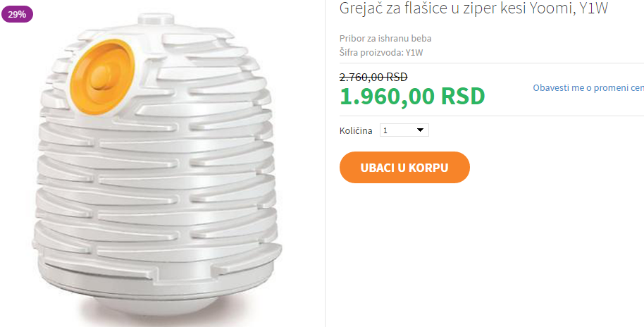The height and width of the screenshot is (327, 644).
Task: Open the Pribor za ishranu beba category link
Action: [385, 39]
